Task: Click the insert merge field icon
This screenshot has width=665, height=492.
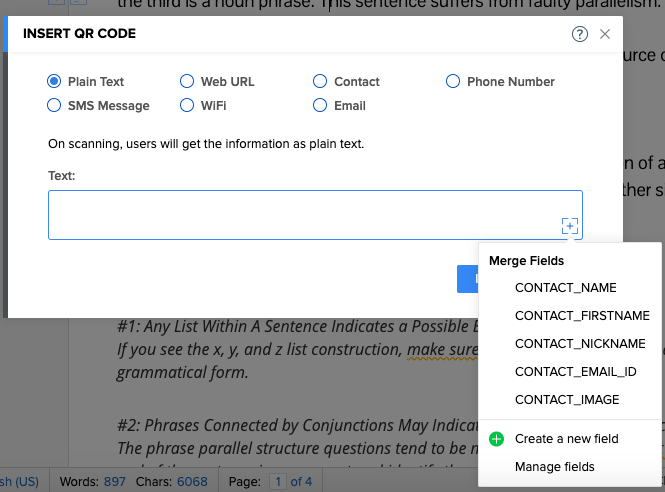Action: click(569, 226)
